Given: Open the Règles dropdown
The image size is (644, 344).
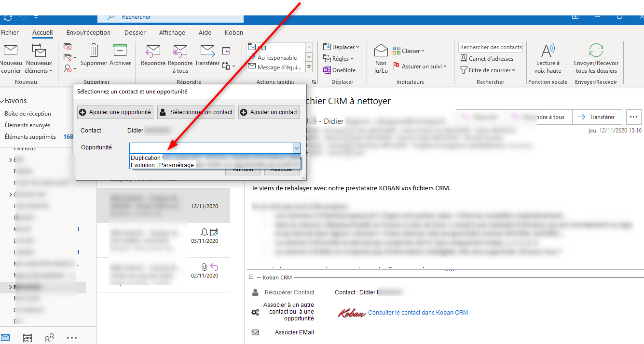Looking at the screenshot, I should 338,59.
